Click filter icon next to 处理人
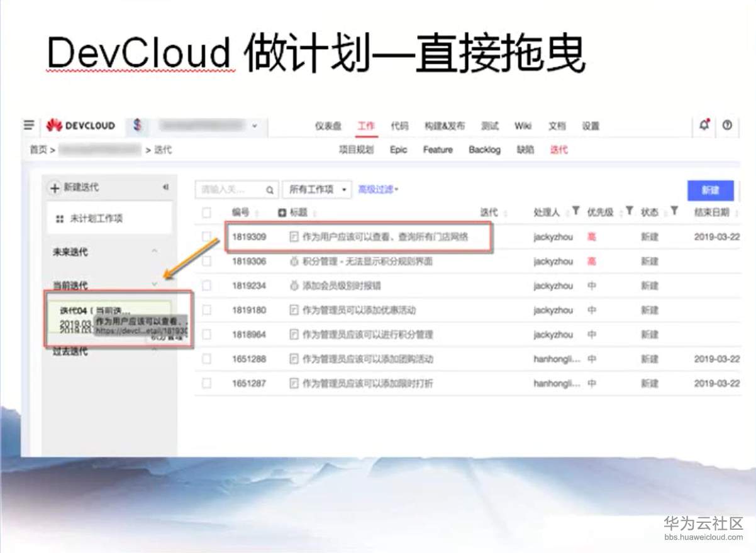Viewport: 756px width, 553px height. coord(575,211)
